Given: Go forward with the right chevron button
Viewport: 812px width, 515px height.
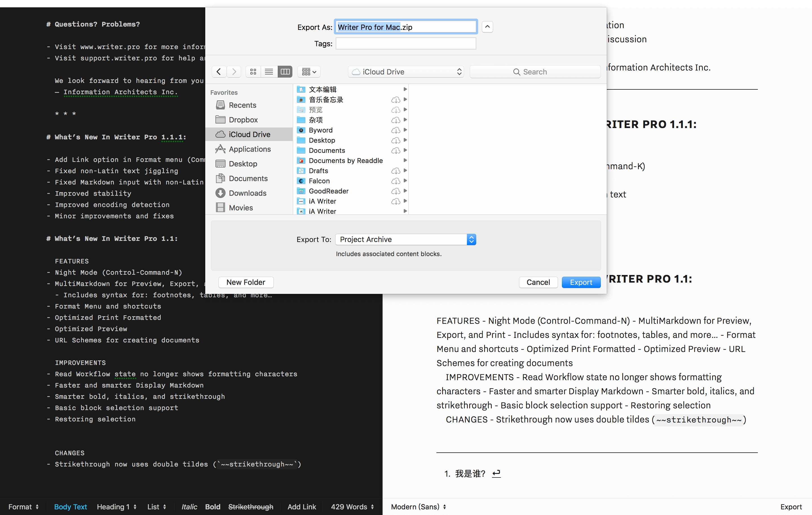Looking at the screenshot, I should pos(234,72).
